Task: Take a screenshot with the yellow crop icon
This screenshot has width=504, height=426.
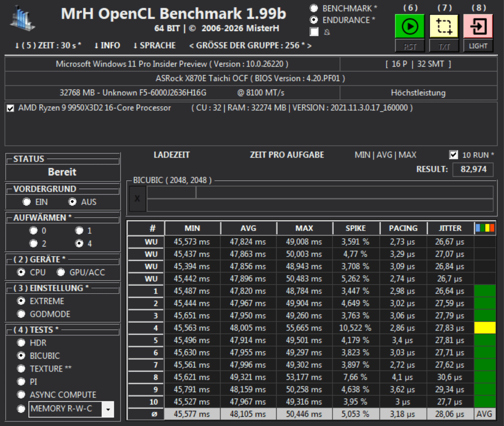Action: point(444,26)
